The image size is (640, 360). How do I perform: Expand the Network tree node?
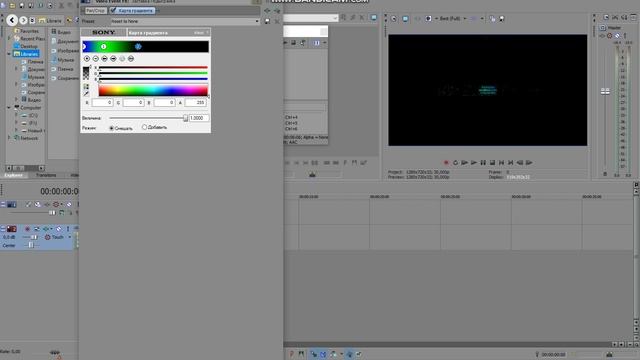pos(9,138)
